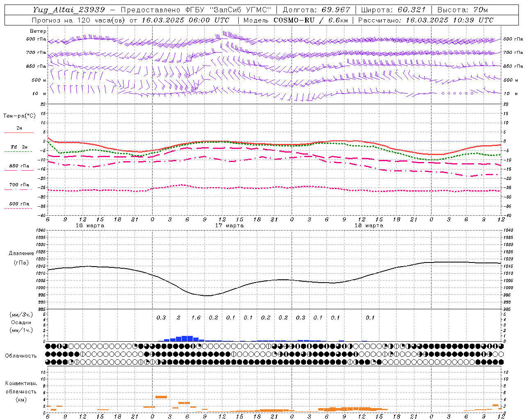Image resolution: width=525 pixels, height=420 pixels.
Task: Click the (гПа) pressure unit label
Action: pos(21,262)
